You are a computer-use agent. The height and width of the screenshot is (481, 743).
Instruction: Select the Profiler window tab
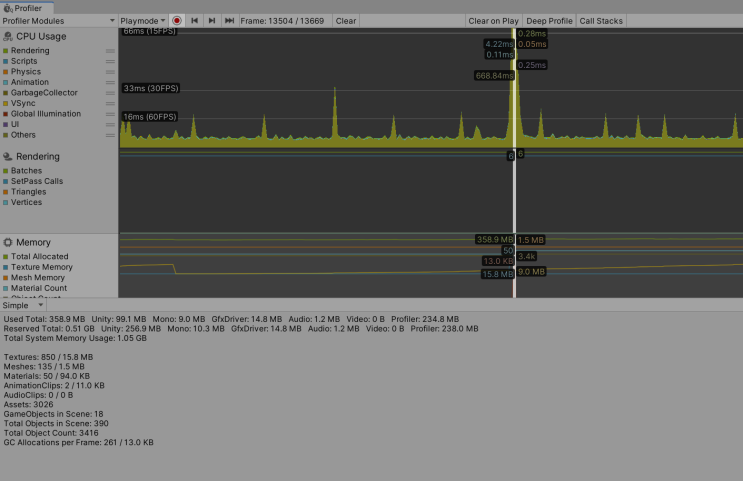pos(27,8)
